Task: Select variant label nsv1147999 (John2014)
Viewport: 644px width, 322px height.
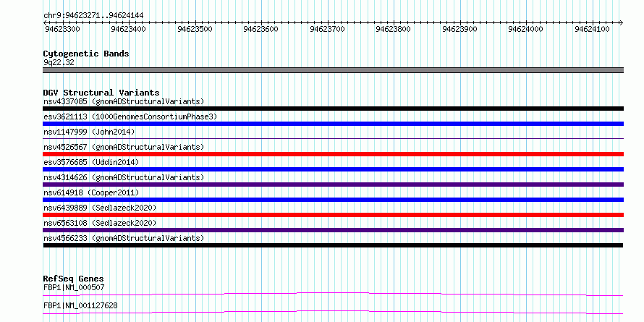Action: click(89, 132)
